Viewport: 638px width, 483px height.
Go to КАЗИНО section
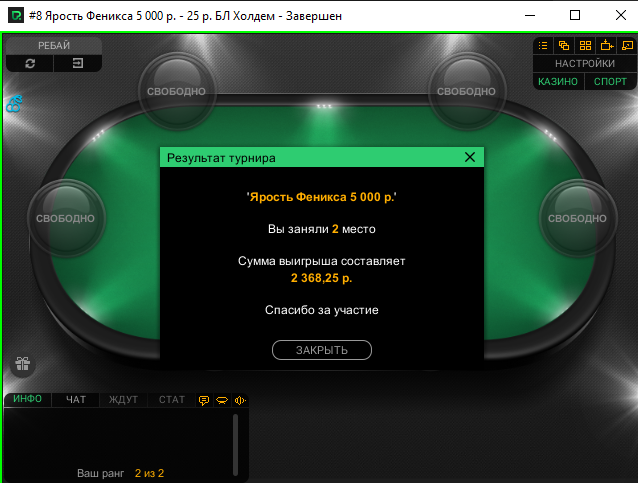(x=558, y=81)
